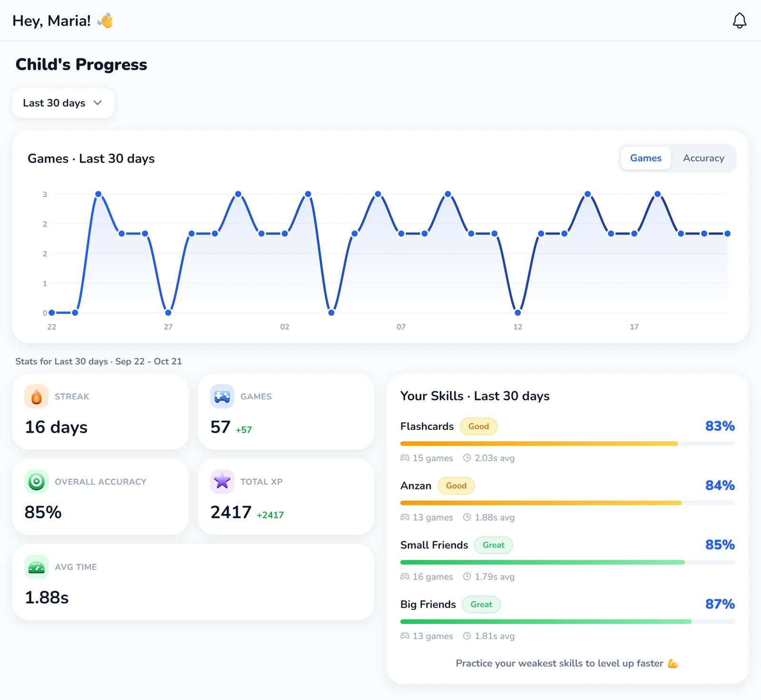Viewport: 761px width, 700px height.
Task: Click the Anzan accuracy progress bar
Action: click(567, 503)
